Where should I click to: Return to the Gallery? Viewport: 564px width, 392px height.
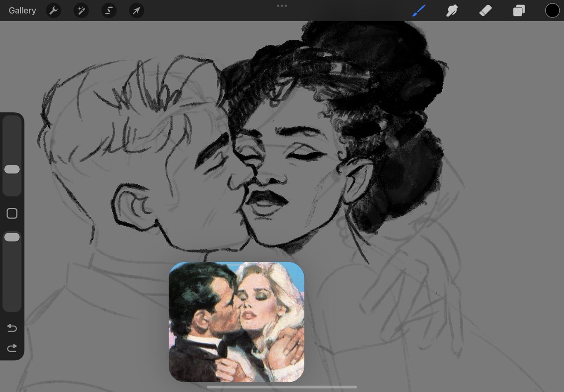(x=22, y=10)
